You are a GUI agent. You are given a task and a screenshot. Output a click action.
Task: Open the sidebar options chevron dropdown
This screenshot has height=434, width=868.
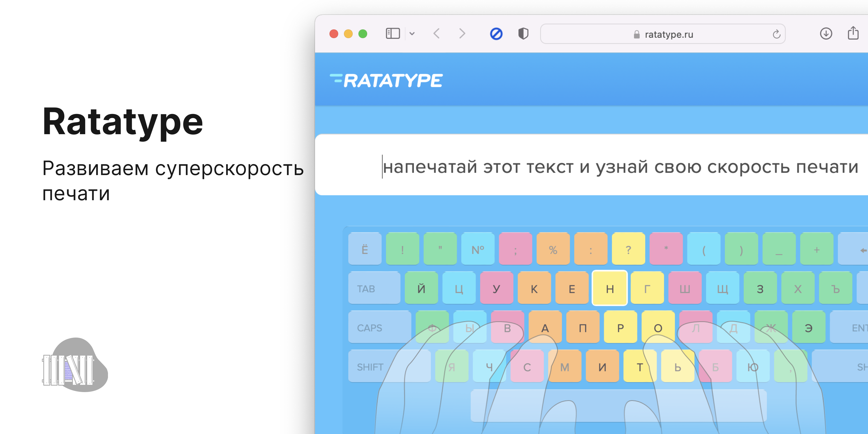pos(412,34)
